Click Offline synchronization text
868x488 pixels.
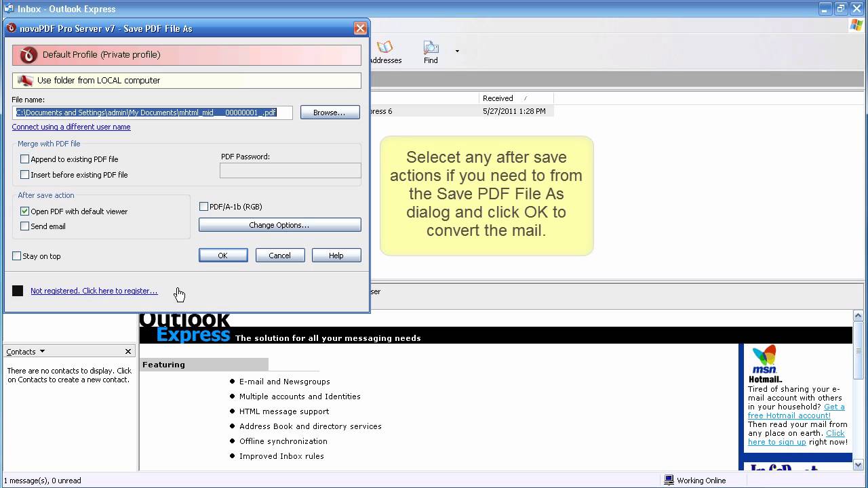click(x=283, y=441)
